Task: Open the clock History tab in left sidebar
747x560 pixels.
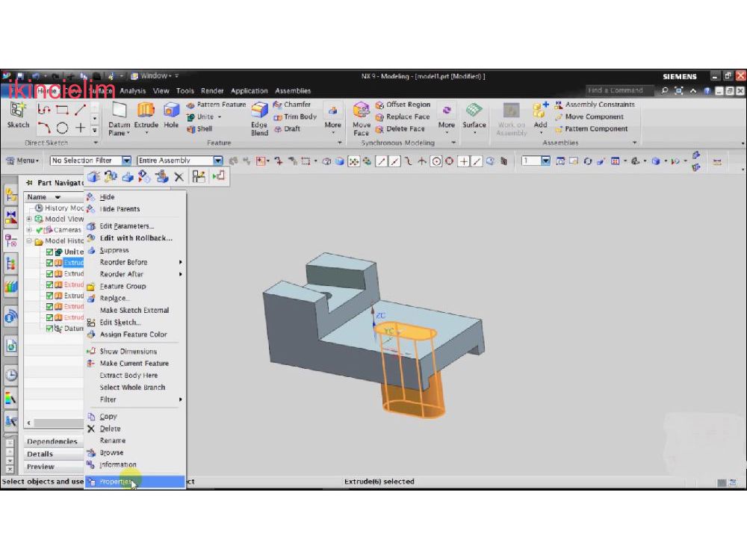Action: click(x=11, y=376)
